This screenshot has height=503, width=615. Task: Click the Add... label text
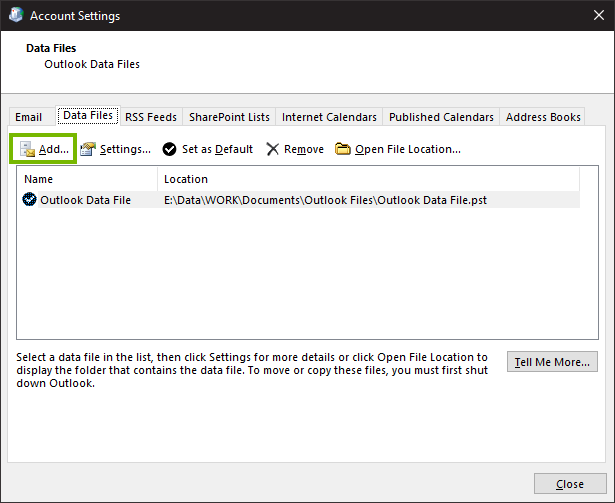click(54, 149)
